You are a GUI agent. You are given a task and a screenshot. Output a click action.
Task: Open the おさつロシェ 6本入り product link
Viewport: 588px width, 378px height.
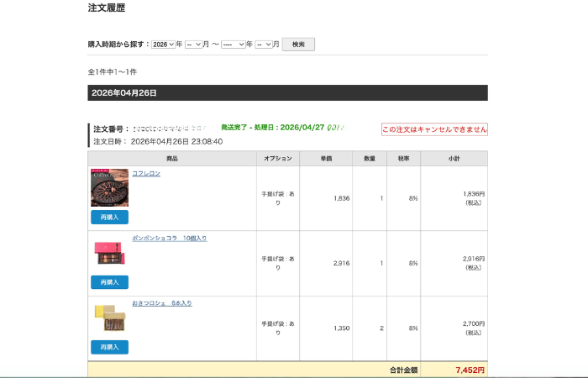click(x=161, y=303)
